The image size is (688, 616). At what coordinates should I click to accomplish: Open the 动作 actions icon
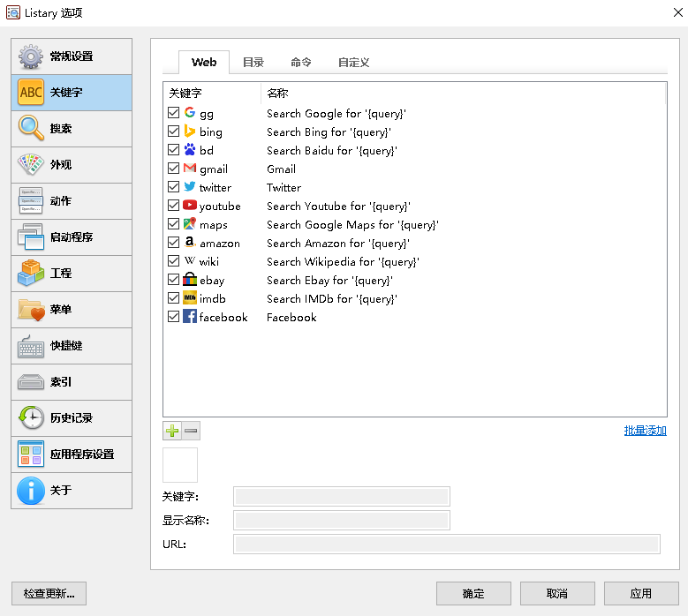coord(31,200)
